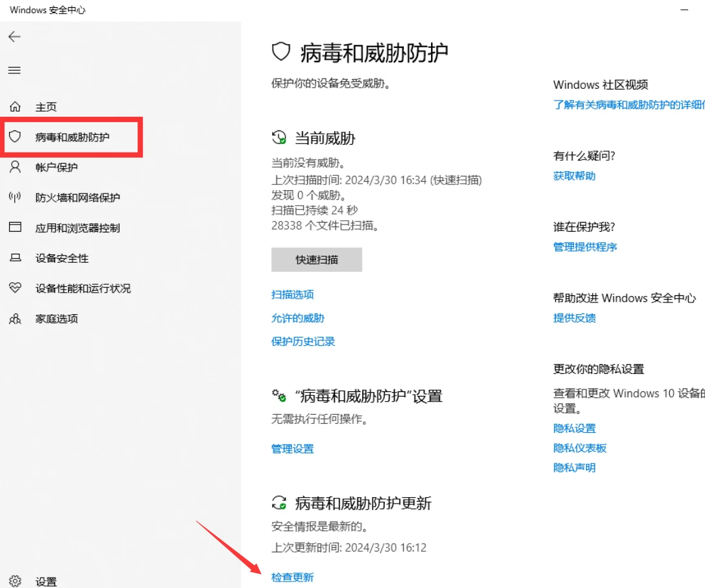
Task: Click 检查更新 link
Action: (293, 577)
